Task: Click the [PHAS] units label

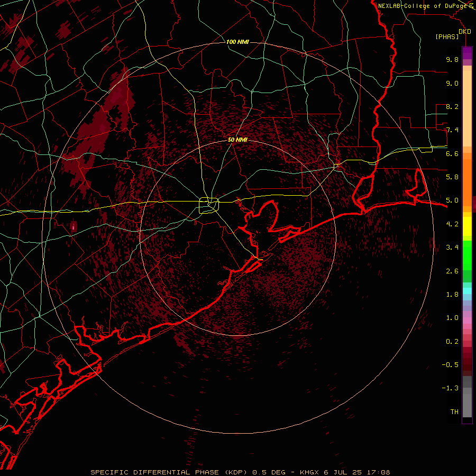Action: pyautogui.click(x=447, y=36)
